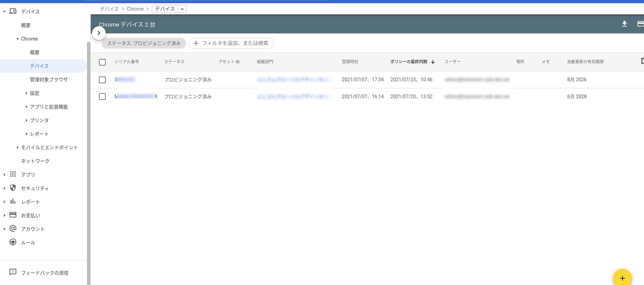Click アセット ID column header
This screenshot has width=644, height=285.
pos(229,62)
